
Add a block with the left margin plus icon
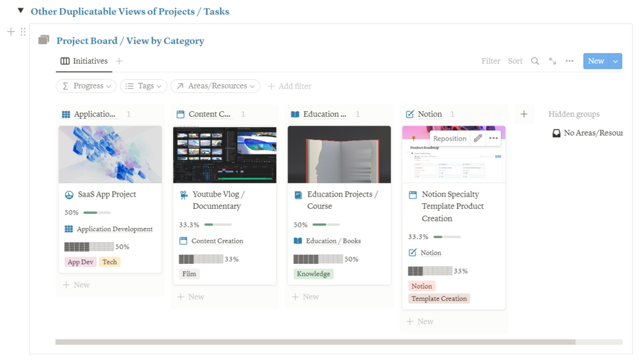[11, 32]
